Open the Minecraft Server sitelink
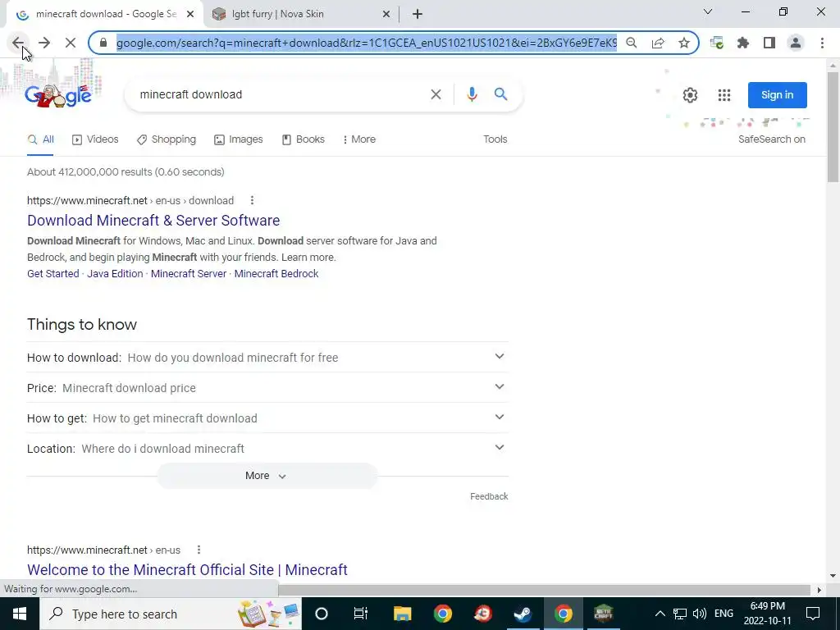The image size is (840, 630). click(x=189, y=274)
